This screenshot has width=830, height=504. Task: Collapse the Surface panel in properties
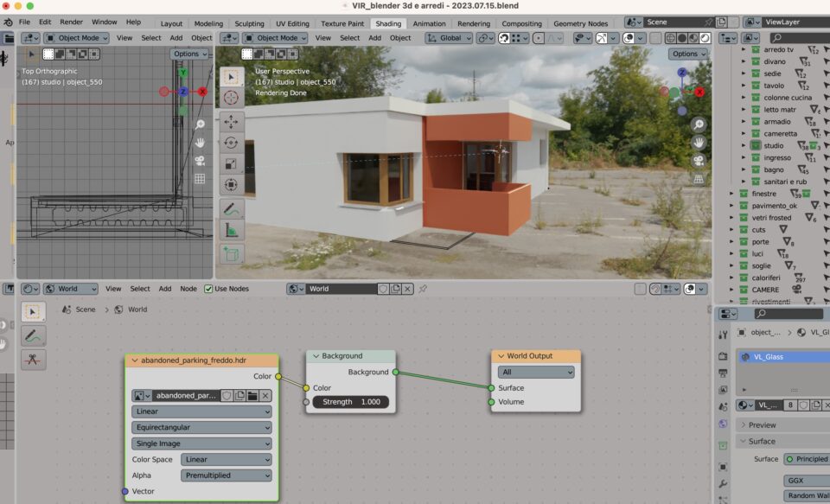(x=743, y=442)
